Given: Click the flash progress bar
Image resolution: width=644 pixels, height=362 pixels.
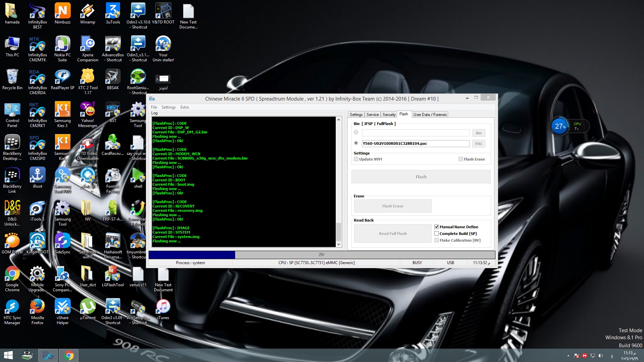Looking at the screenshot, I should point(322,255).
